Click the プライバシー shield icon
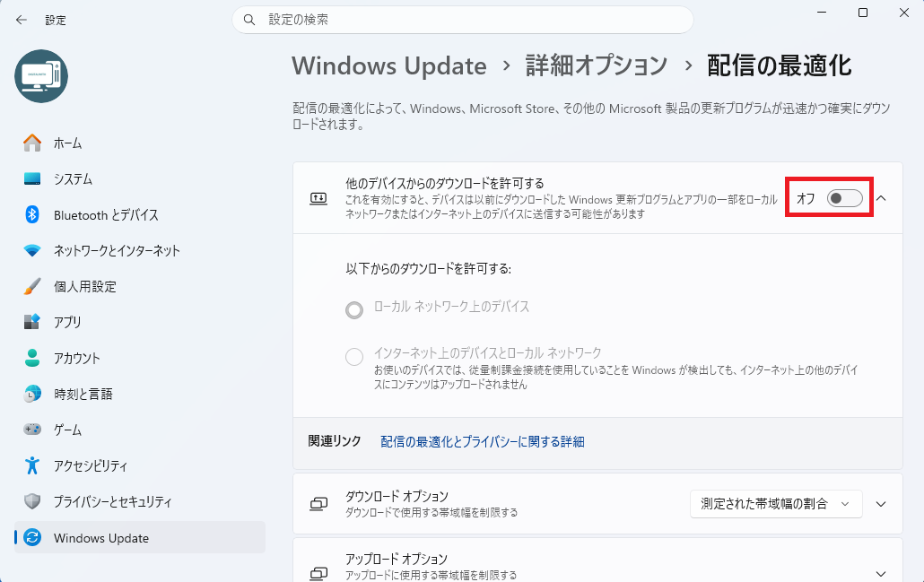 click(x=32, y=501)
